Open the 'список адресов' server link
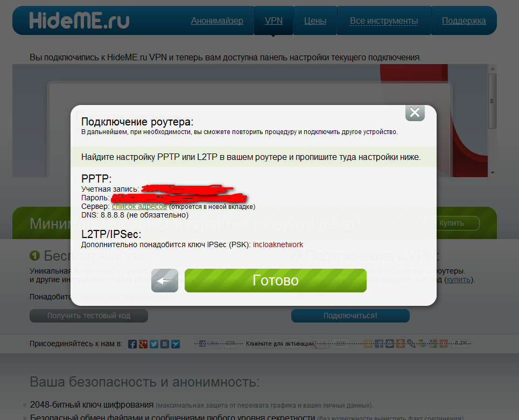The width and height of the screenshot is (519, 420). coord(139,207)
